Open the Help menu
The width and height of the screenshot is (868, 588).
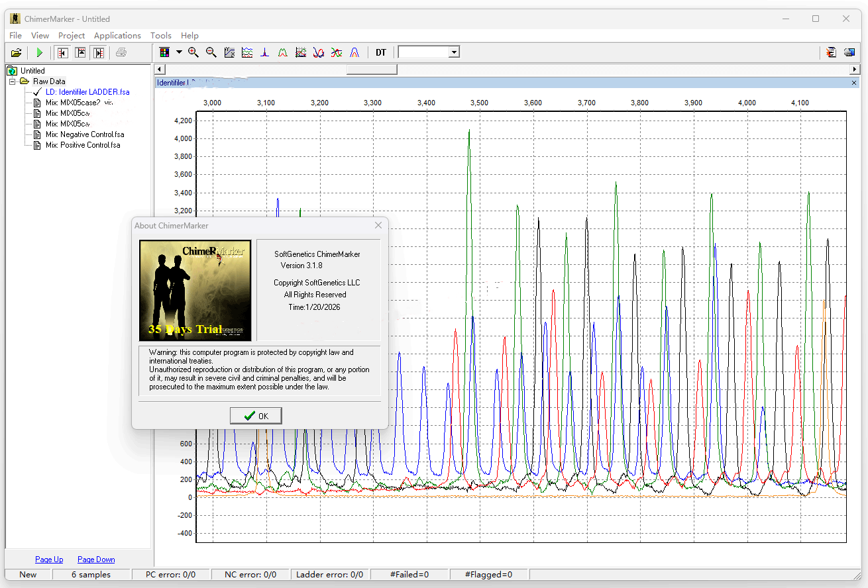coord(190,36)
